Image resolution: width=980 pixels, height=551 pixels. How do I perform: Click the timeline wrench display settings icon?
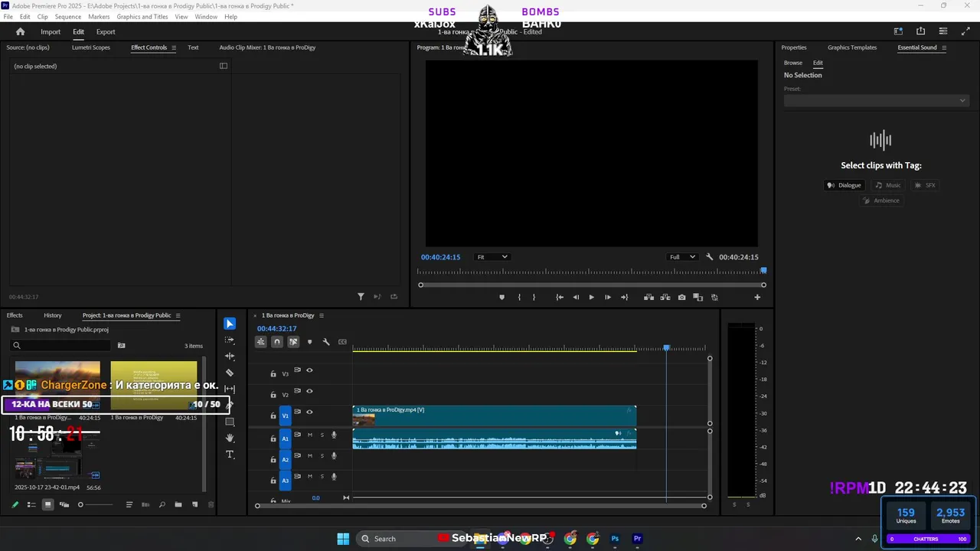[x=326, y=342]
